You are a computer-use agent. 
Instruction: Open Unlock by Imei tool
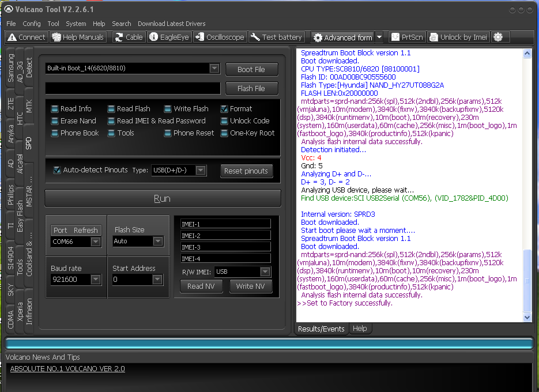pos(458,37)
